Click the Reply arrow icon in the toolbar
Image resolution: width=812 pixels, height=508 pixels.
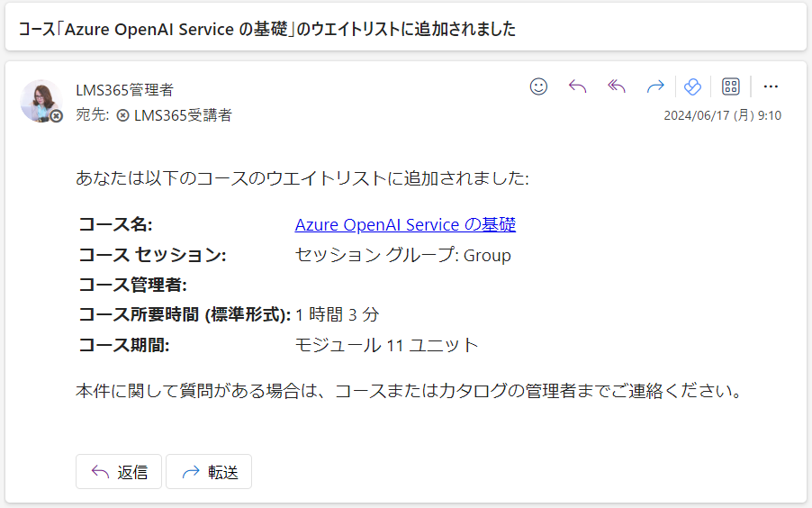pos(577,86)
